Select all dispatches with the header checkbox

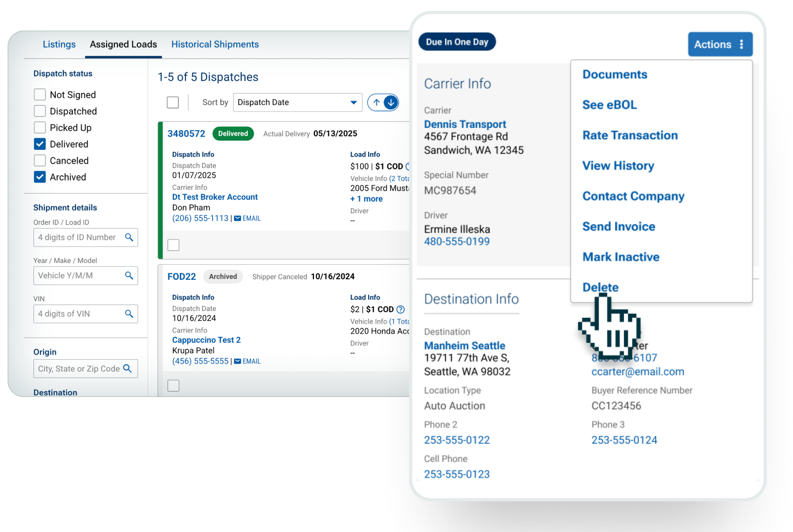tap(173, 102)
